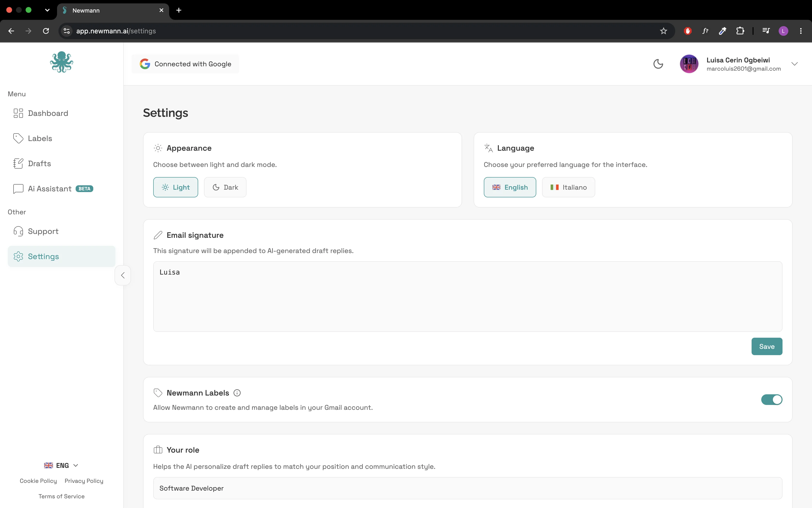
Task: Open the Chrome three-dot menu
Action: tap(801, 31)
